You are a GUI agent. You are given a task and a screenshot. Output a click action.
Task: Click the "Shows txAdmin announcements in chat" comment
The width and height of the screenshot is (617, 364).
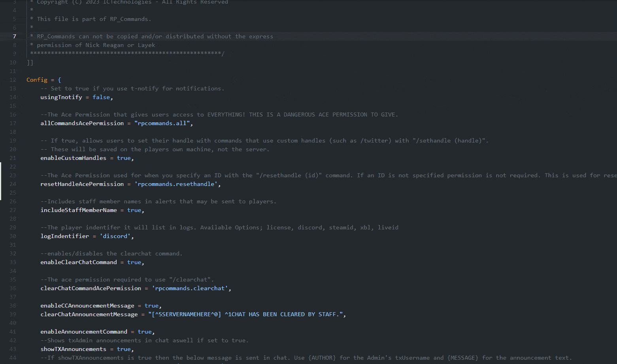point(145,340)
